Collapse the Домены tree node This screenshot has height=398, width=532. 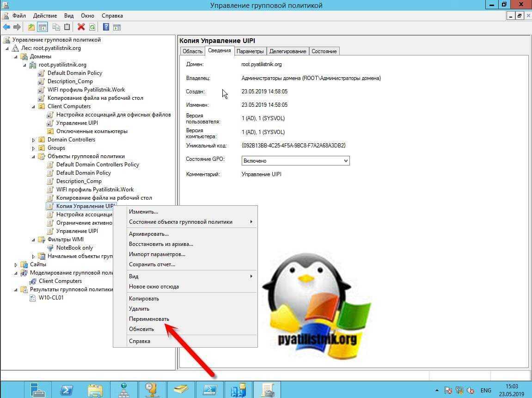click(16, 57)
